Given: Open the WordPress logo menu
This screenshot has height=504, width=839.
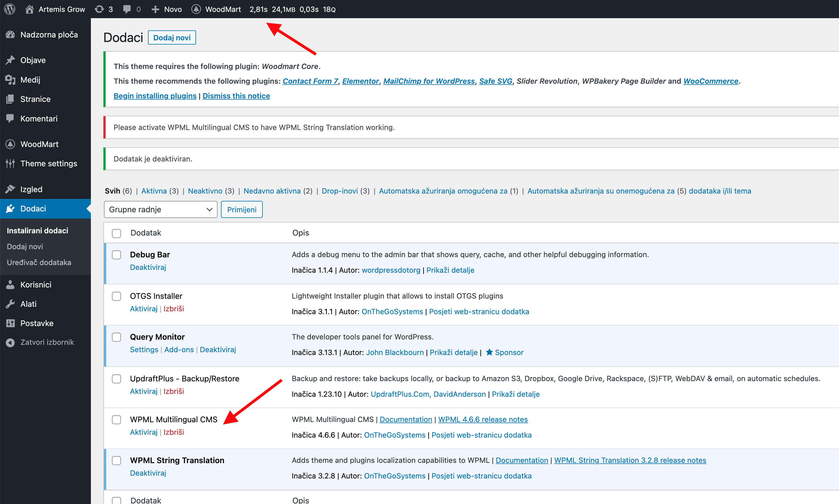Looking at the screenshot, I should coord(10,9).
